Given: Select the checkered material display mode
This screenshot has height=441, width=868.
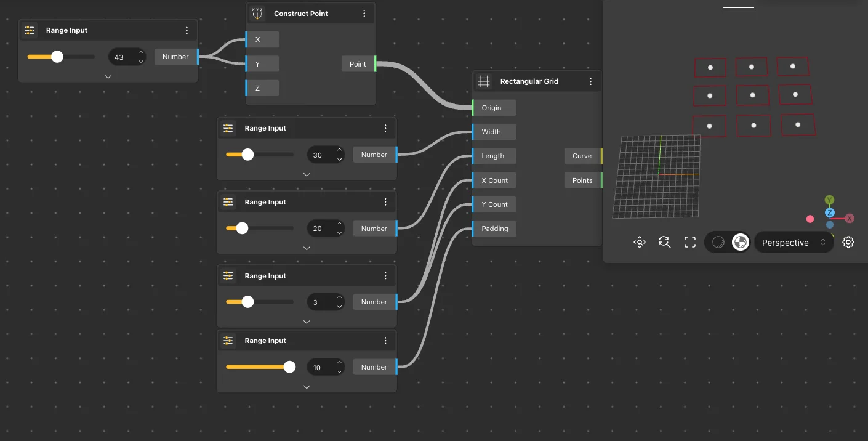Looking at the screenshot, I should tap(740, 242).
